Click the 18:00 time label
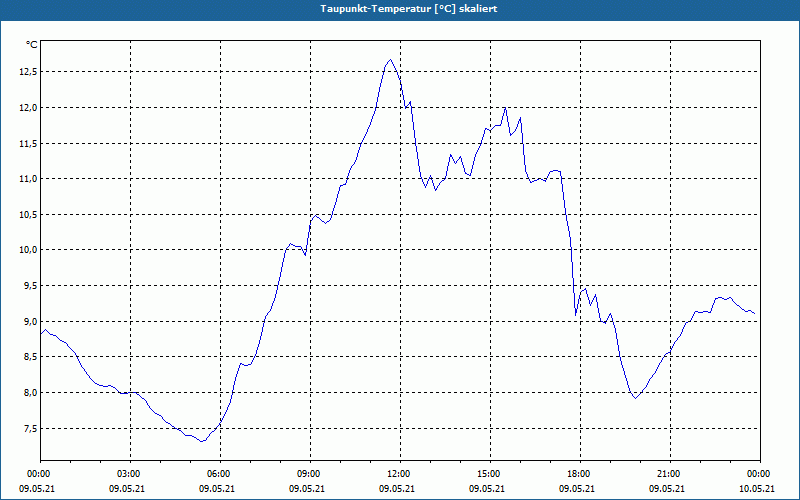Image resolution: width=800 pixels, height=500 pixels. point(580,473)
